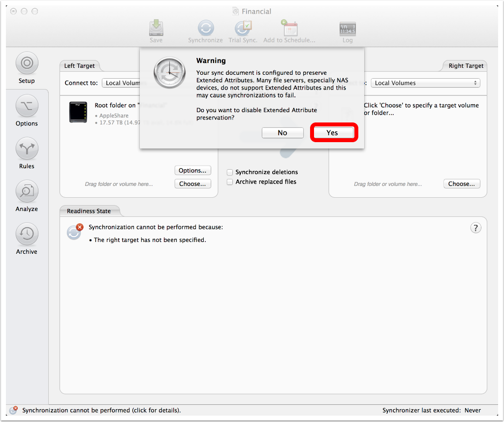This screenshot has width=504, height=422.
Task: Click the right target Choose... button
Action: tap(461, 184)
